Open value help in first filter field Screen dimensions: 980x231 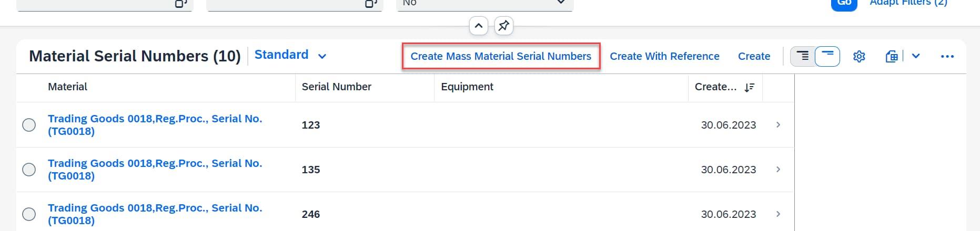(x=181, y=4)
